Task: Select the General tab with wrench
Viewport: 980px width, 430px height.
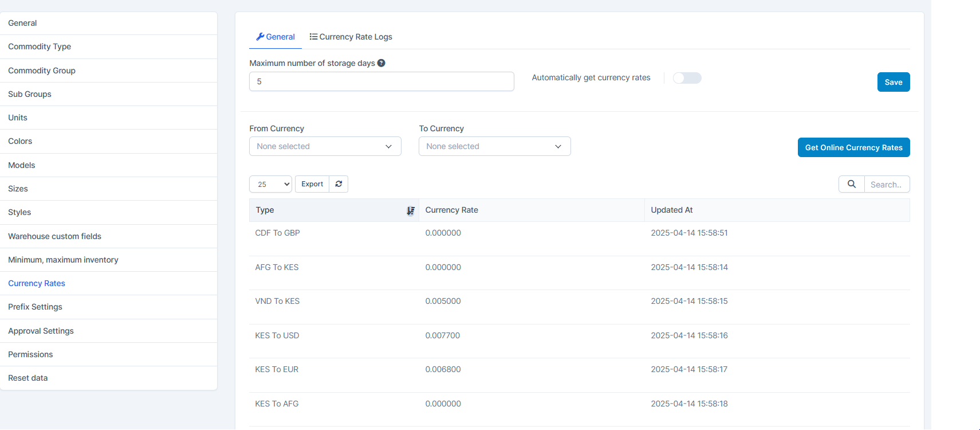Action: click(x=275, y=37)
